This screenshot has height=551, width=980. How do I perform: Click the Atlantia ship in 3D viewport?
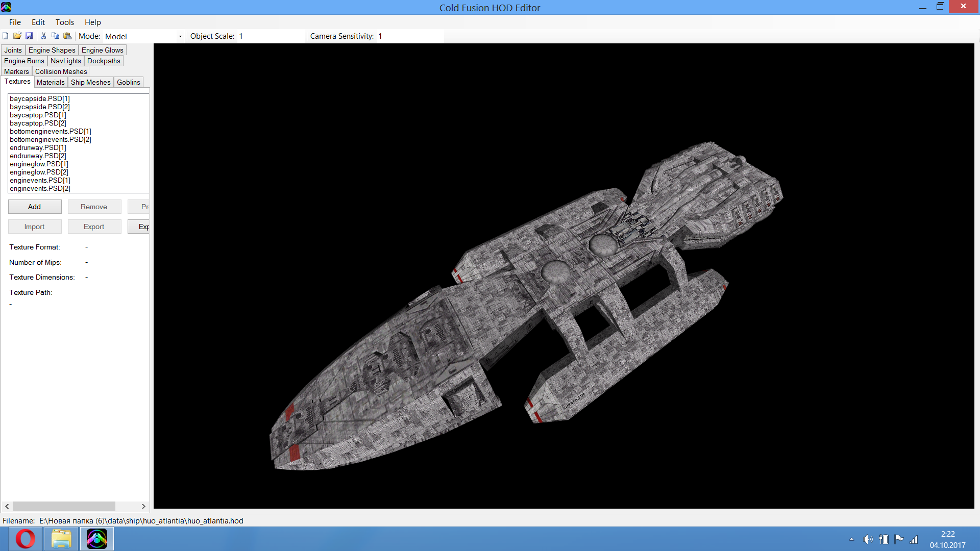tap(526, 306)
